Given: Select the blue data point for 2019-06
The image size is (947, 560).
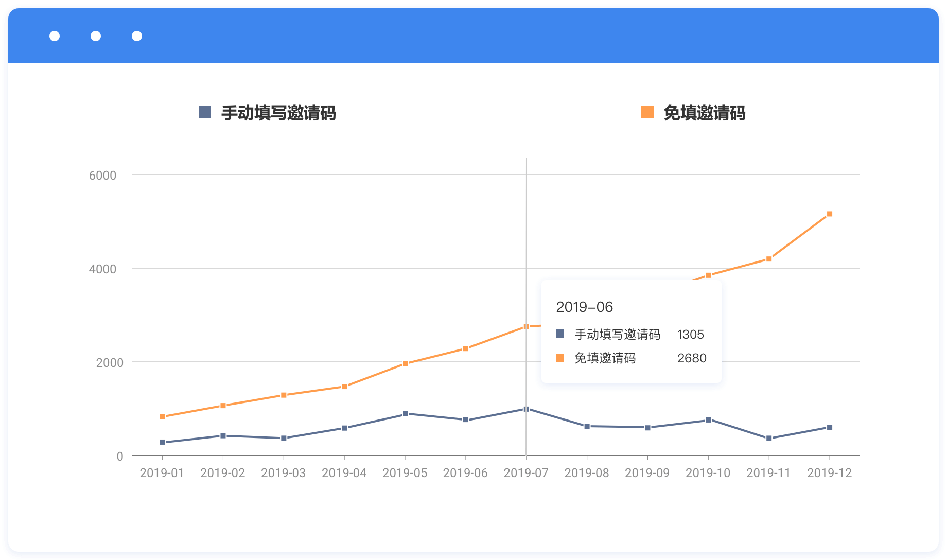Looking at the screenshot, I should point(466,420).
